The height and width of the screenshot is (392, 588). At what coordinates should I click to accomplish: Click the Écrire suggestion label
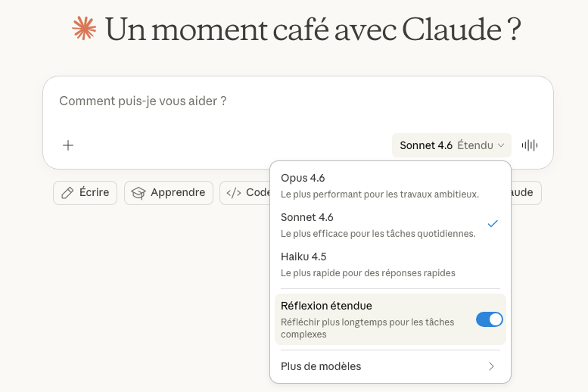click(94, 193)
